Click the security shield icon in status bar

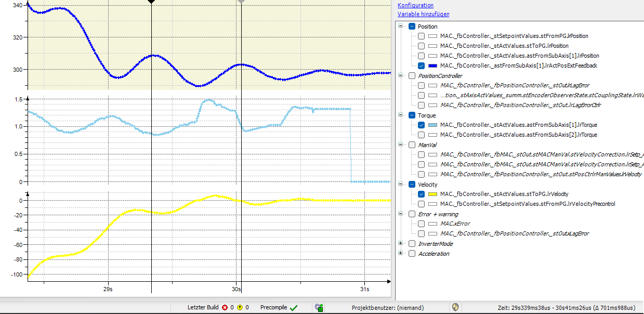pyautogui.click(x=455, y=308)
